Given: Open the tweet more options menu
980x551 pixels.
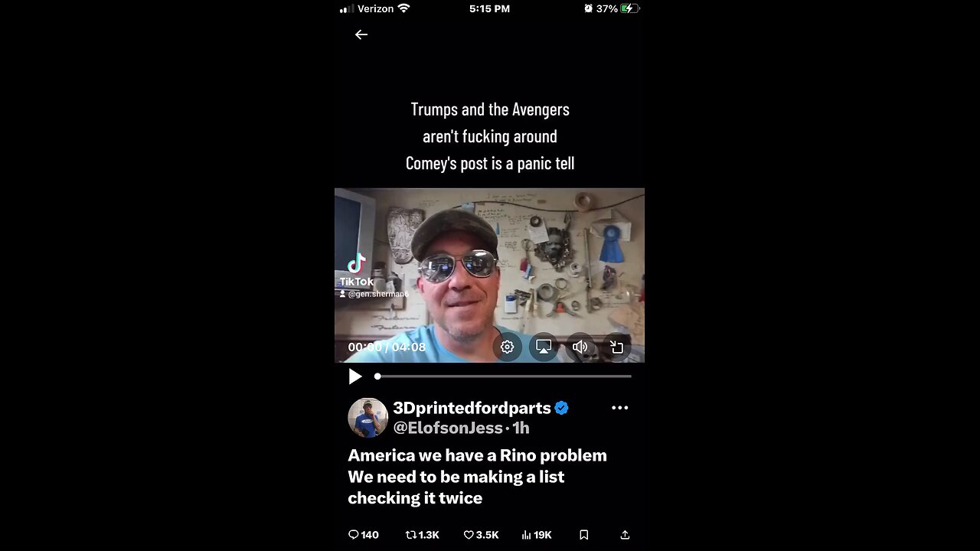Looking at the screenshot, I should pos(619,408).
